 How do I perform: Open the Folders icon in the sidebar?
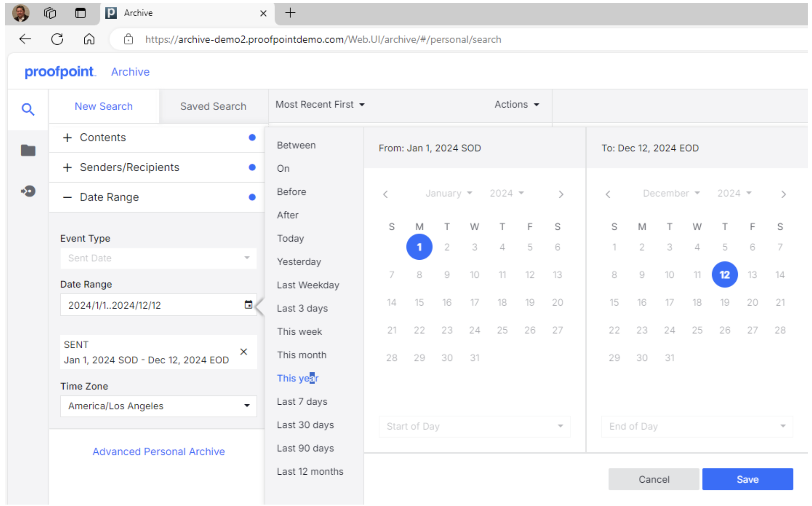28,151
